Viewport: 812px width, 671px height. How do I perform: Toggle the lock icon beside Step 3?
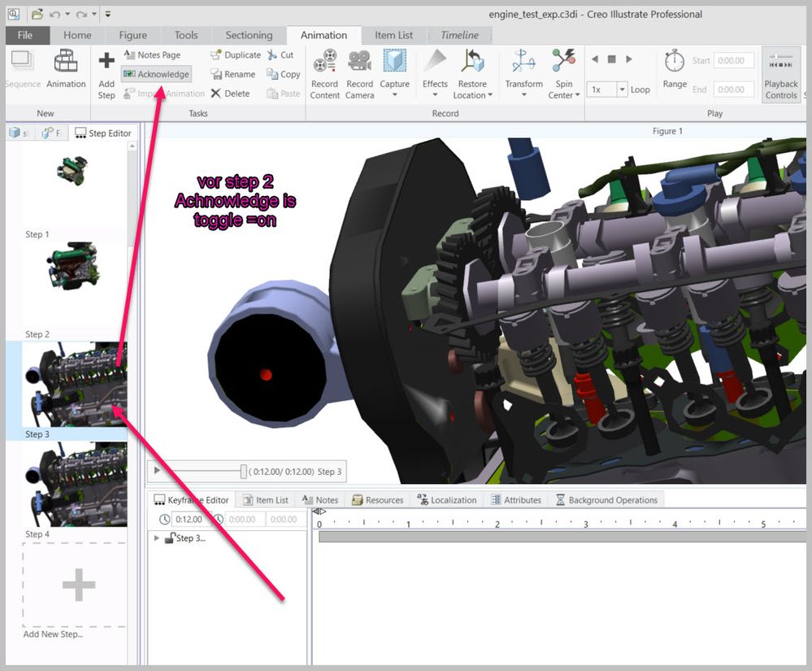pyautogui.click(x=170, y=538)
